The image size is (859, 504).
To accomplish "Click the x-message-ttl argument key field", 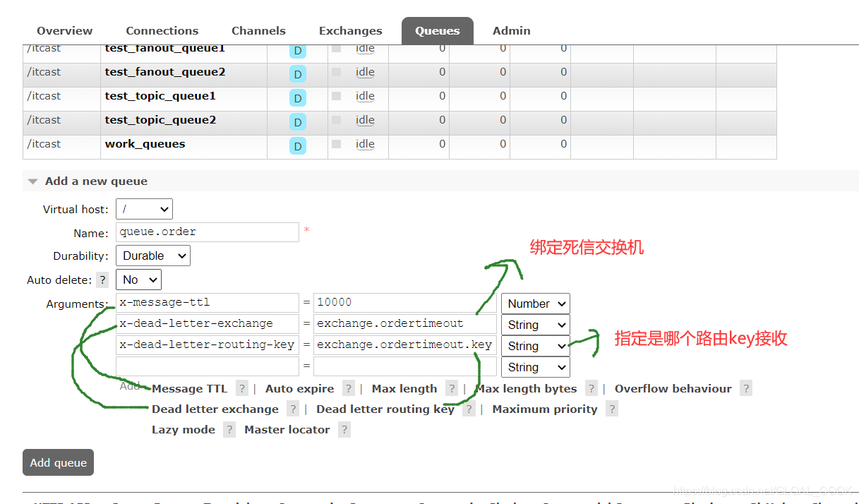I will tap(208, 303).
